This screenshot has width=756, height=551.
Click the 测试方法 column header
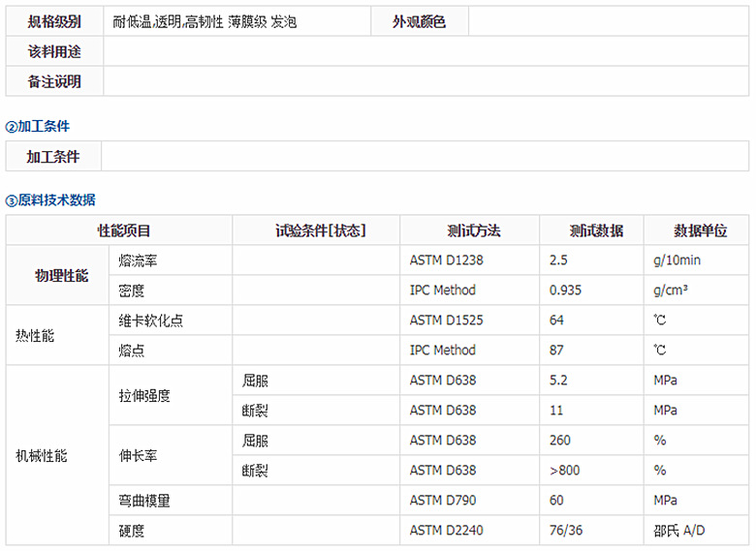tap(473, 230)
